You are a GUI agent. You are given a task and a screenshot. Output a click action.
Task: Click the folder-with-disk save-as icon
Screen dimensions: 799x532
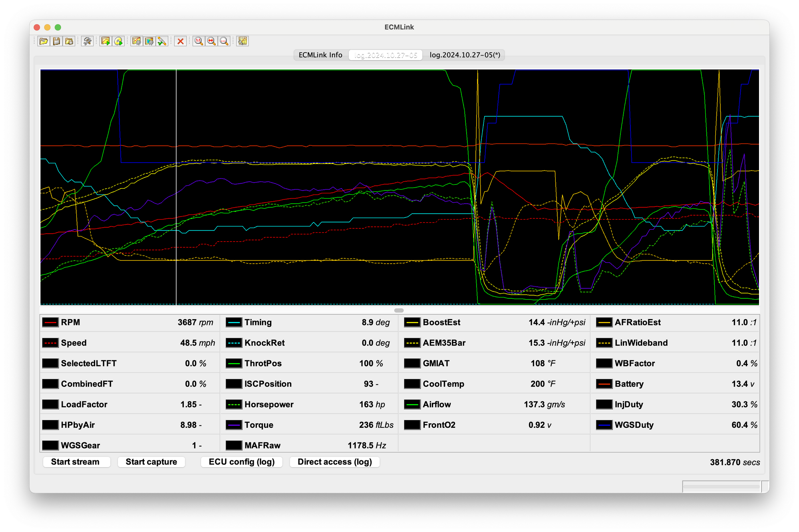69,41
